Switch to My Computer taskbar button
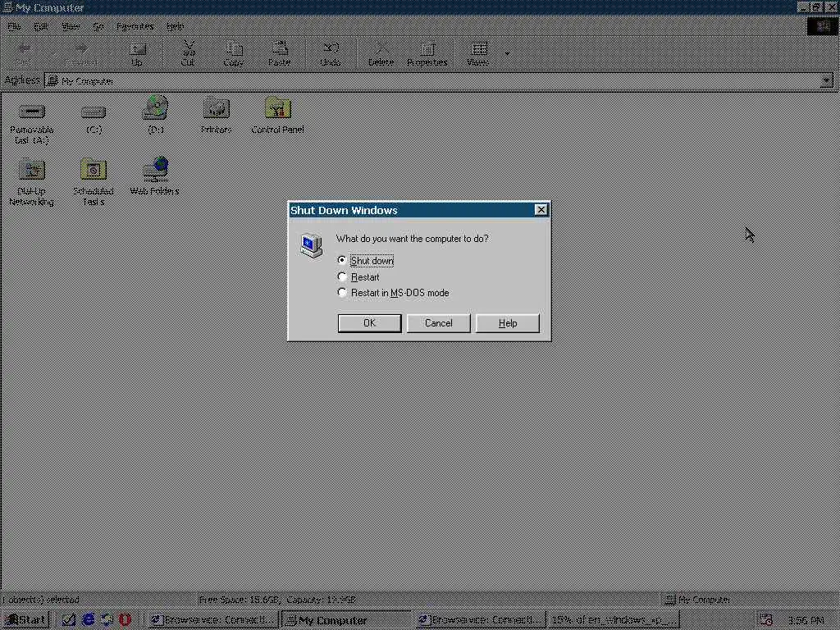Viewport: 840px width, 630px height. click(346, 620)
